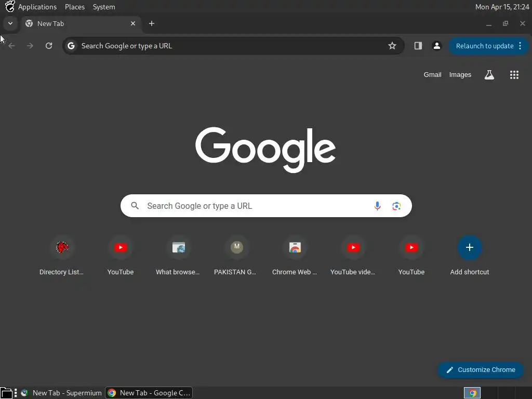
Task: Click the back navigation arrow
Action: tap(11, 46)
